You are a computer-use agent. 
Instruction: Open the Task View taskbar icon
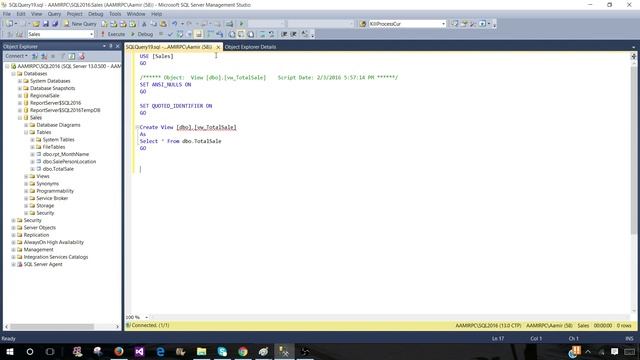[50, 351]
